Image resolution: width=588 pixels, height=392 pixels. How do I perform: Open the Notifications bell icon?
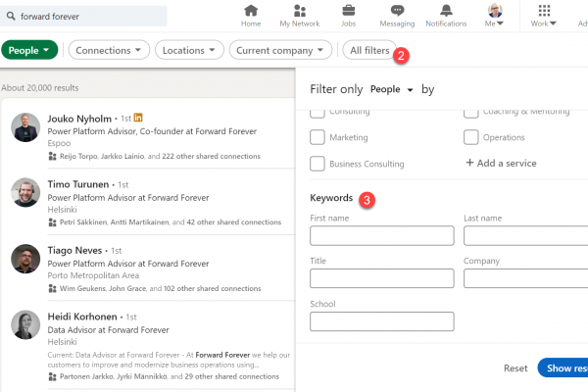446,11
